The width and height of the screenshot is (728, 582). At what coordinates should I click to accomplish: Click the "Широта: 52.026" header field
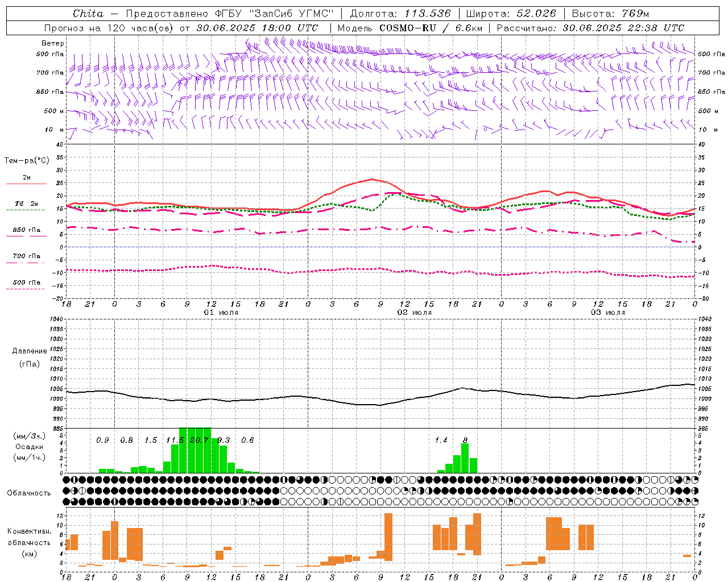tap(511, 14)
